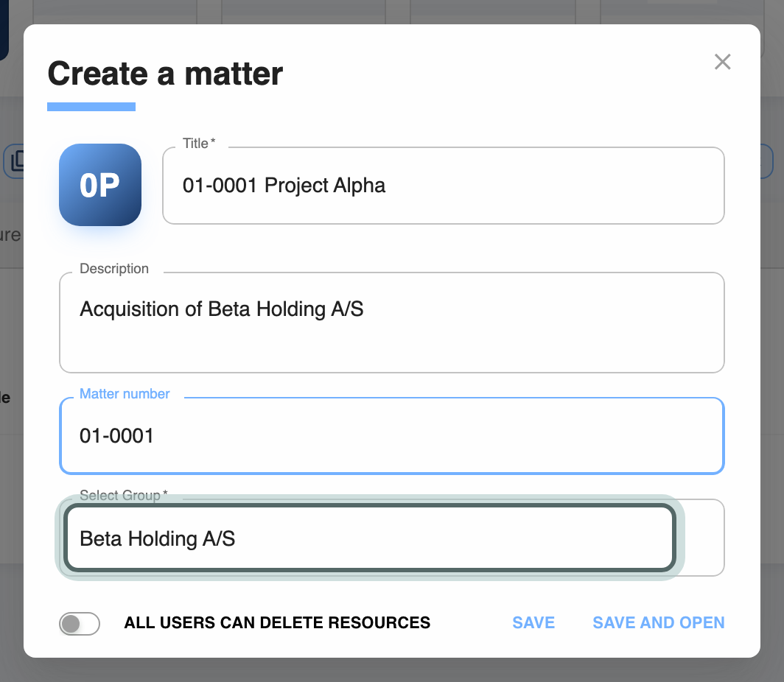Screen dimensions: 784x682
Task: Focus the Matter number field
Action: point(391,436)
